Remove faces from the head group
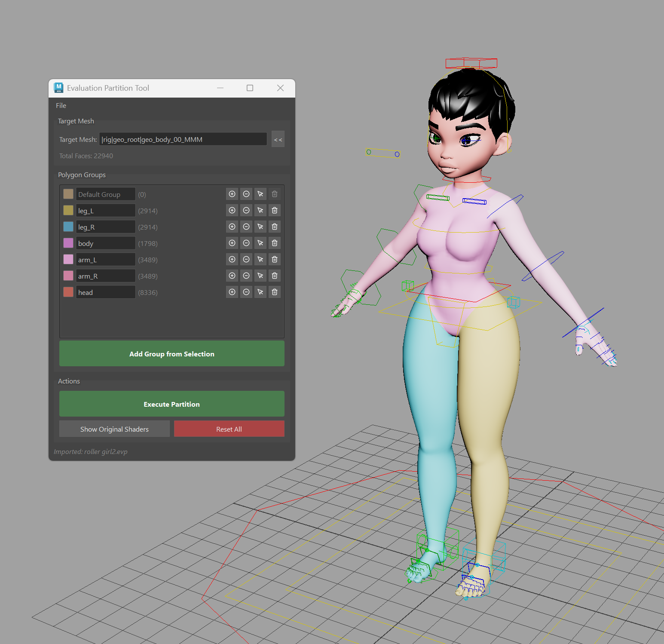This screenshot has width=664, height=644. coord(246,292)
